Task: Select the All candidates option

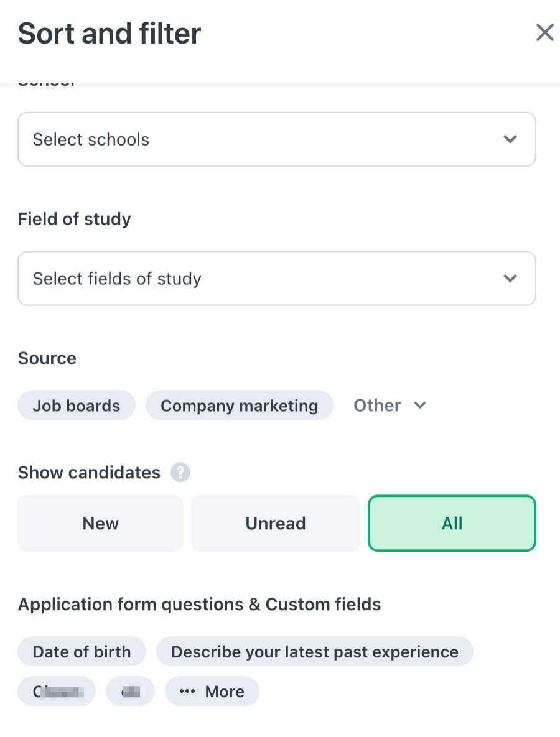Action: tap(452, 523)
